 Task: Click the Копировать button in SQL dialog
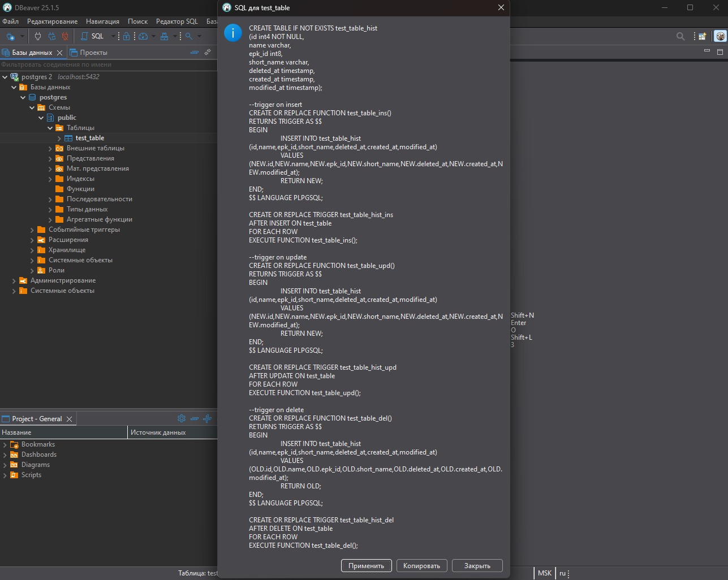point(422,566)
